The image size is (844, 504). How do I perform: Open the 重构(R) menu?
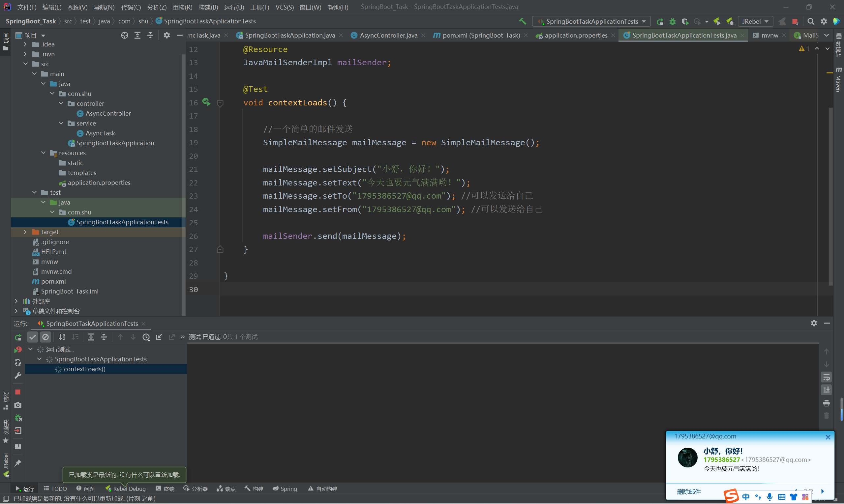click(182, 7)
